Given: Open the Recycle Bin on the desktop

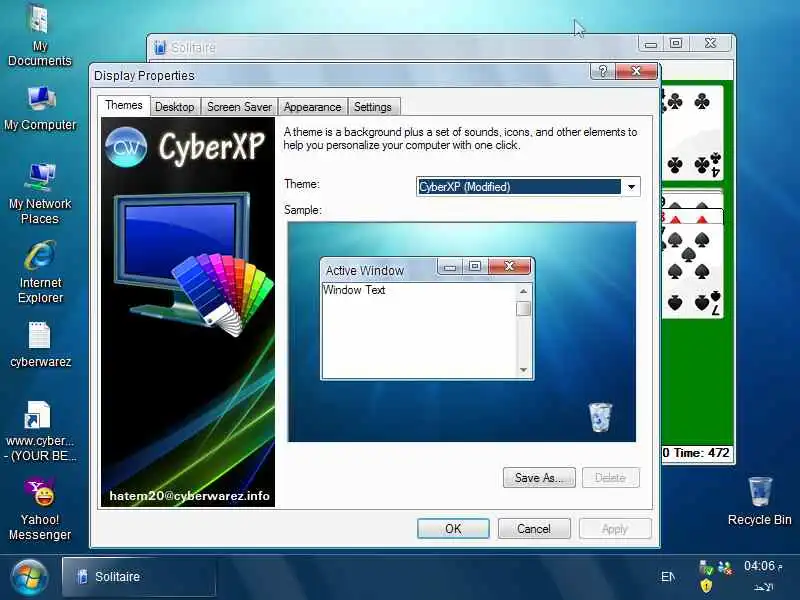Looking at the screenshot, I should [x=759, y=501].
